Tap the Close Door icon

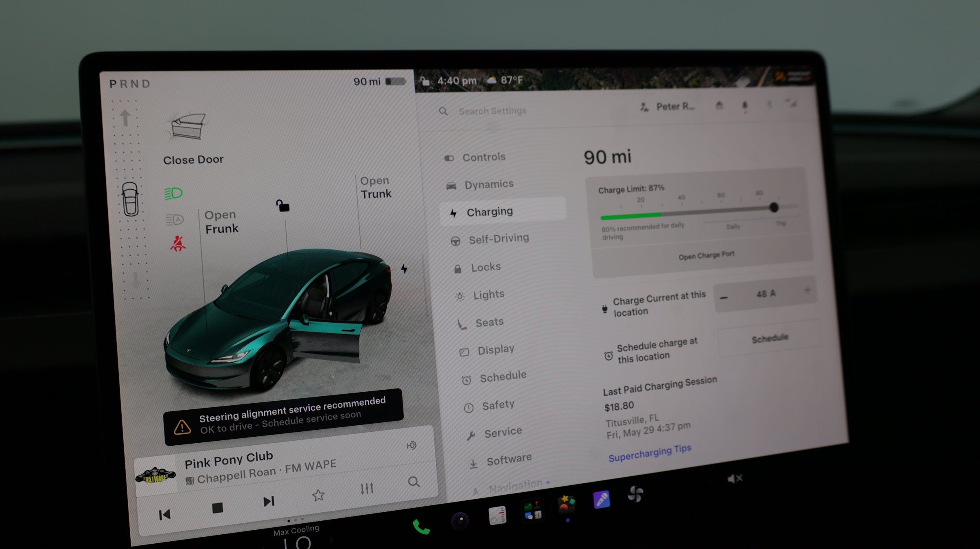[188, 127]
